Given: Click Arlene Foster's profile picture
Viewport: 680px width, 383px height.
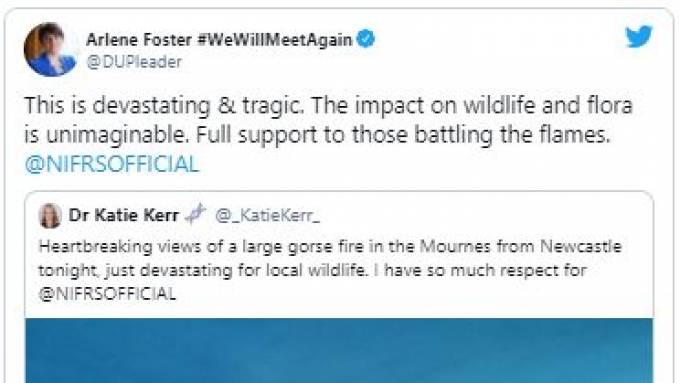Looking at the screenshot, I should tap(50, 49).
